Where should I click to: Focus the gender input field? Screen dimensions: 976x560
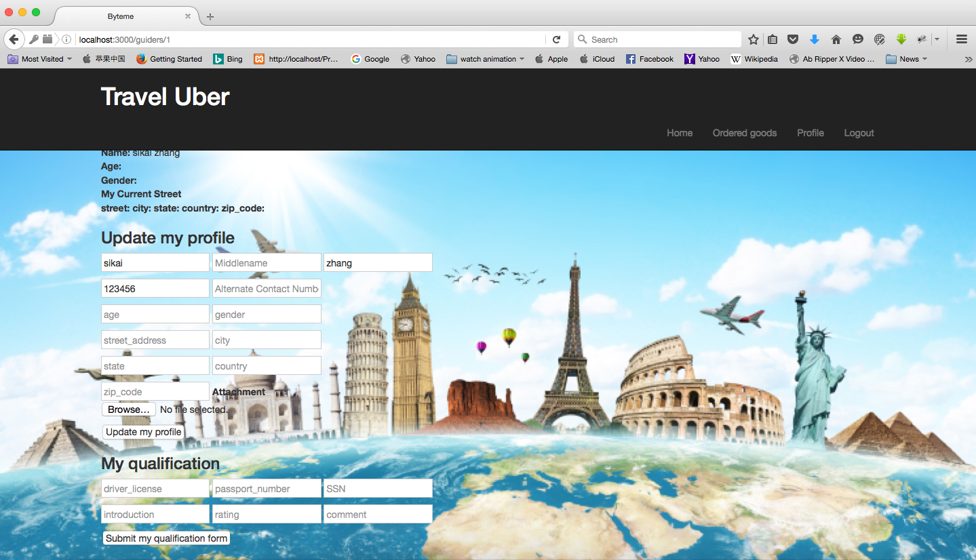(x=267, y=314)
